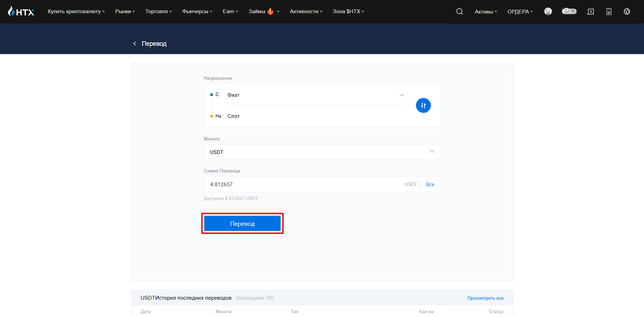The width and height of the screenshot is (644, 317).
Task: Click the Направление label
Action: click(x=218, y=78)
